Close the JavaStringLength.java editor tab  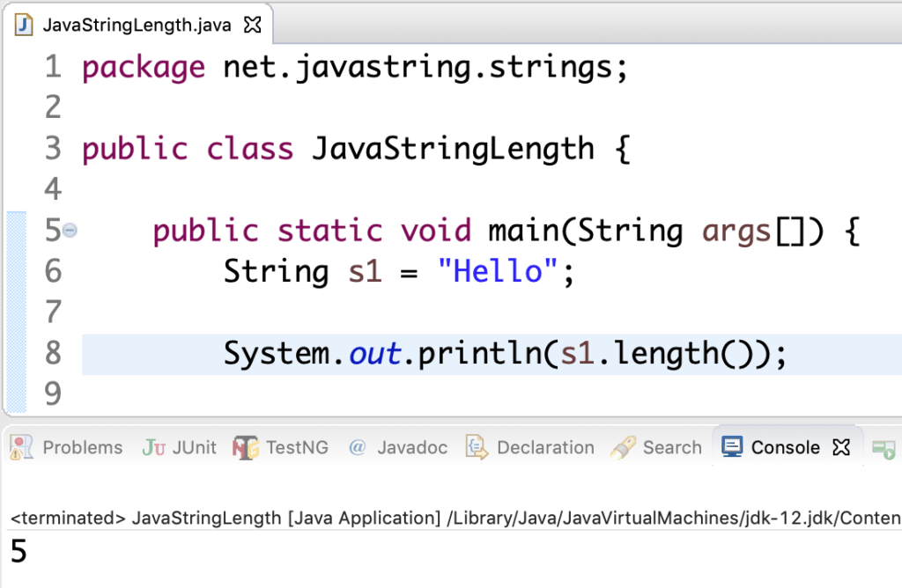click(x=252, y=24)
